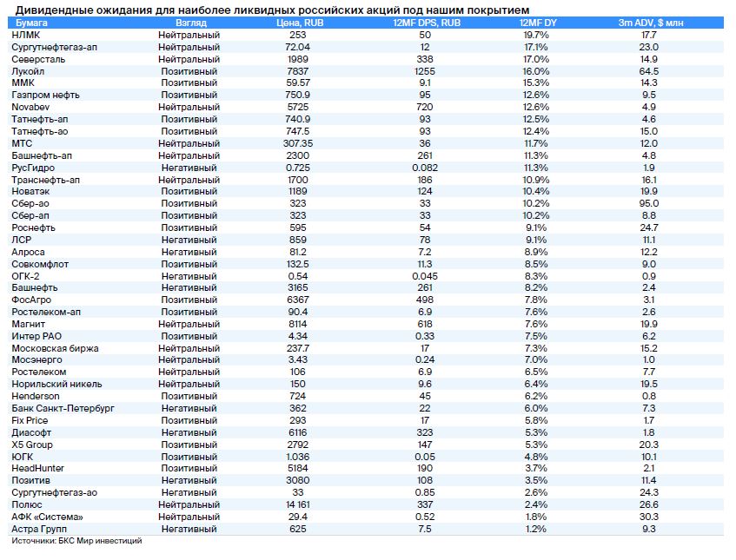Image resolution: width=736 pixels, height=560 pixels.
Task: Select the "АФК «Система»" row name
Action: [x=48, y=518]
